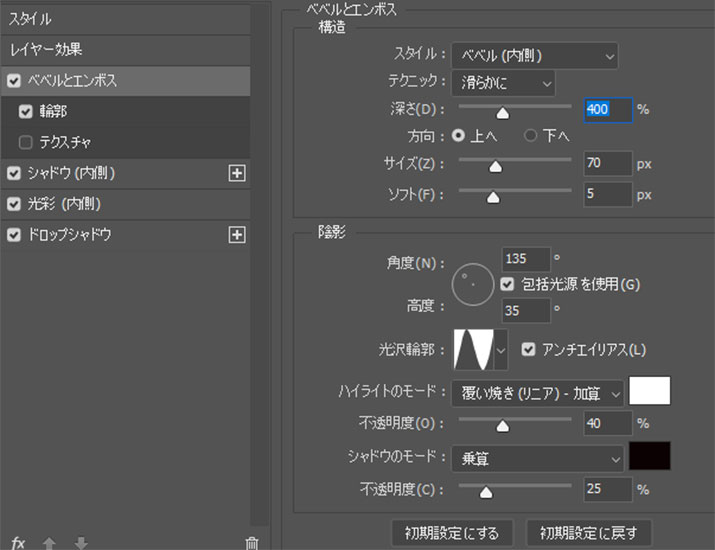Click the shadow opacity 25 field
Screen dimensions: 715x550
pos(608,489)
